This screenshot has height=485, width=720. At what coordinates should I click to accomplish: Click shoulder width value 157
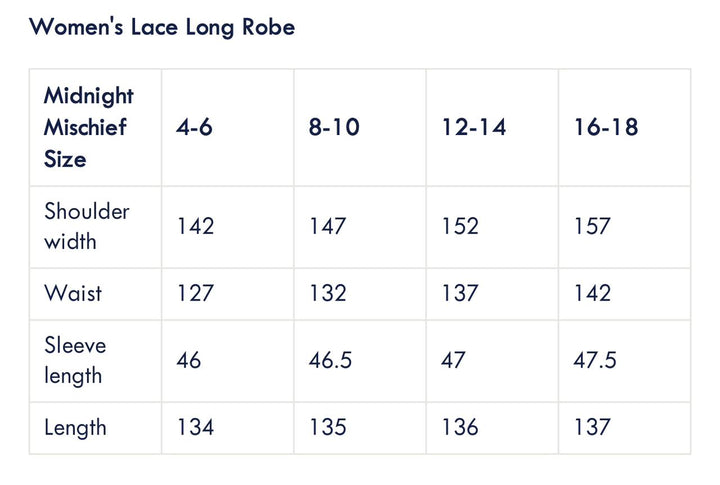[592, 226]
